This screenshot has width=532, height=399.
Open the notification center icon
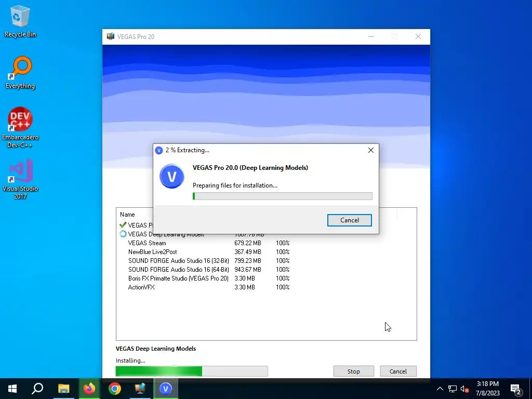point(516,389)
